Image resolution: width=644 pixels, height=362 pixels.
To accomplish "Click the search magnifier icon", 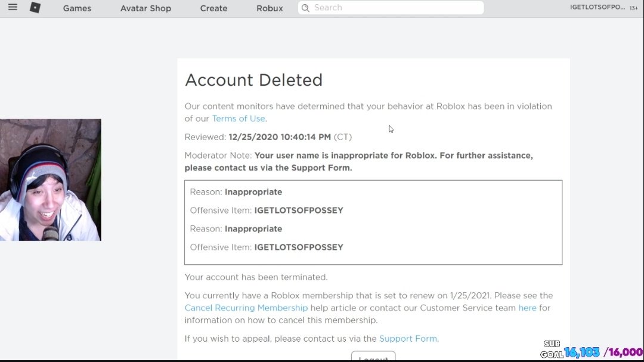I will point(305,8).
